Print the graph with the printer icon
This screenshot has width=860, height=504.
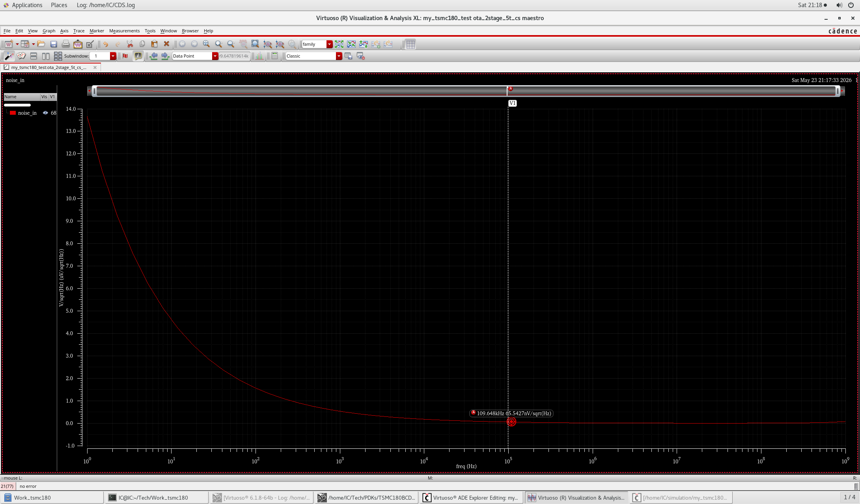[x=66, y=44]
